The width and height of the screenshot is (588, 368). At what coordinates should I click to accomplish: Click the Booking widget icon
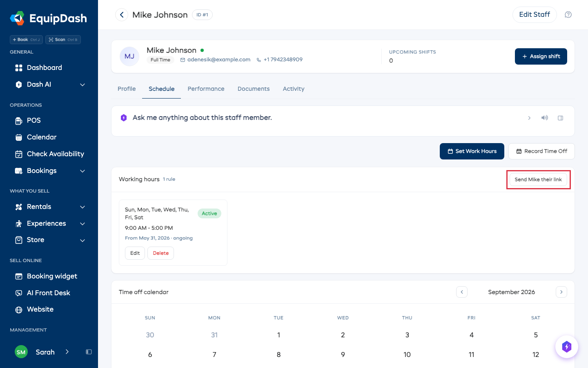pos(19,276)
